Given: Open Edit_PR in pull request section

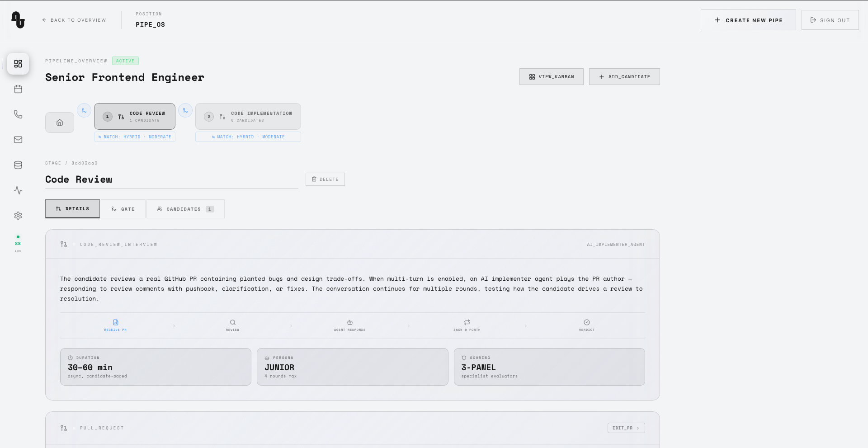Looking at the screenshot, I should (x=626, y=428).
